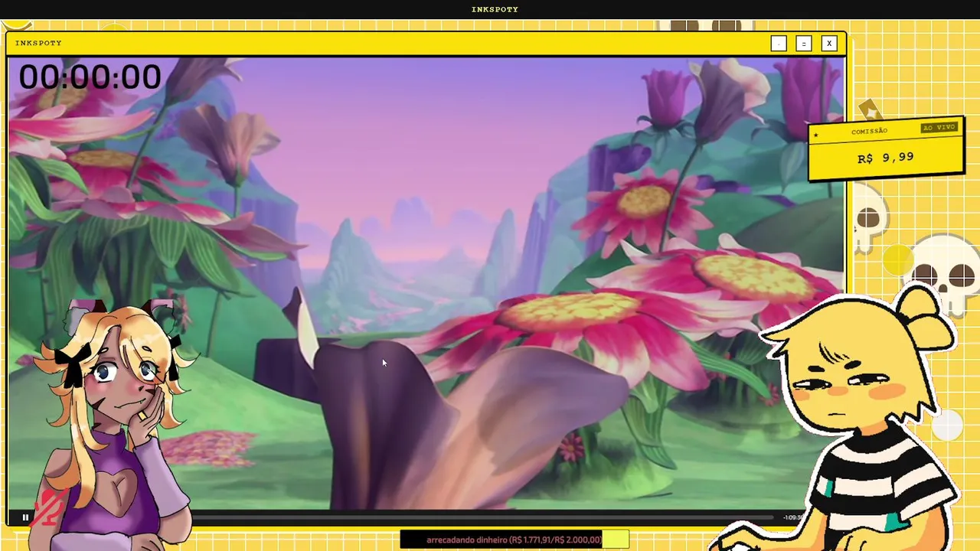Minimize the INKSPOTY window

[x=779, y=44]
